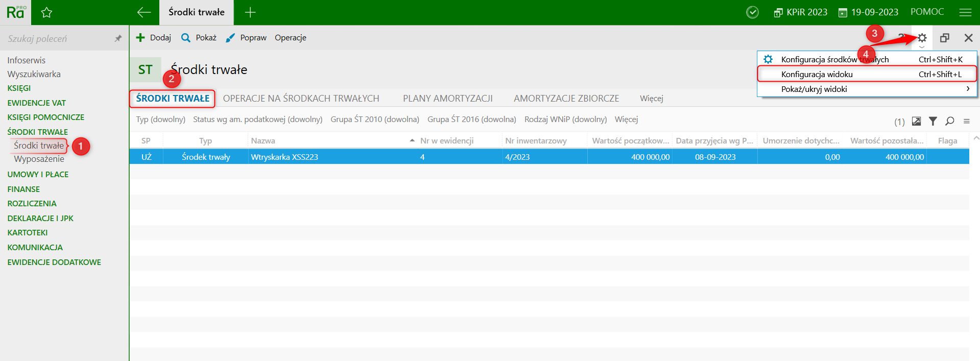Open the POMOC help menu
The height and width of the screenshot is (361, 980).
coord(927,12)
